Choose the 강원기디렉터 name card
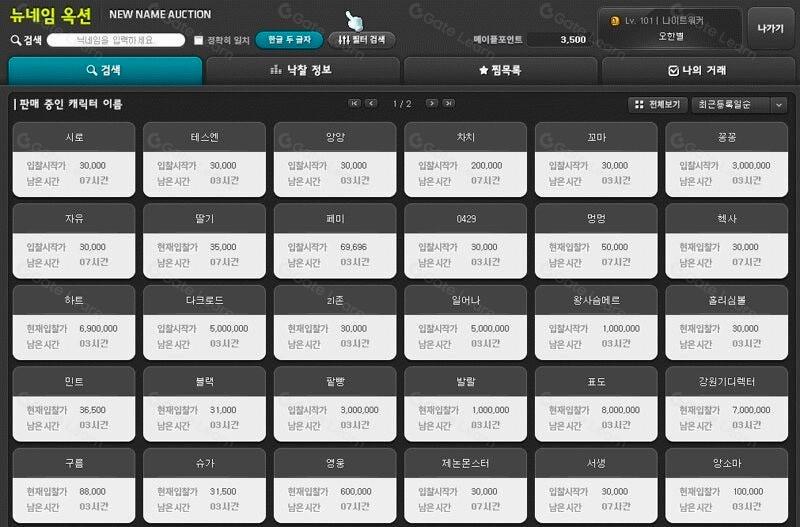 click(x=727, y=404)
